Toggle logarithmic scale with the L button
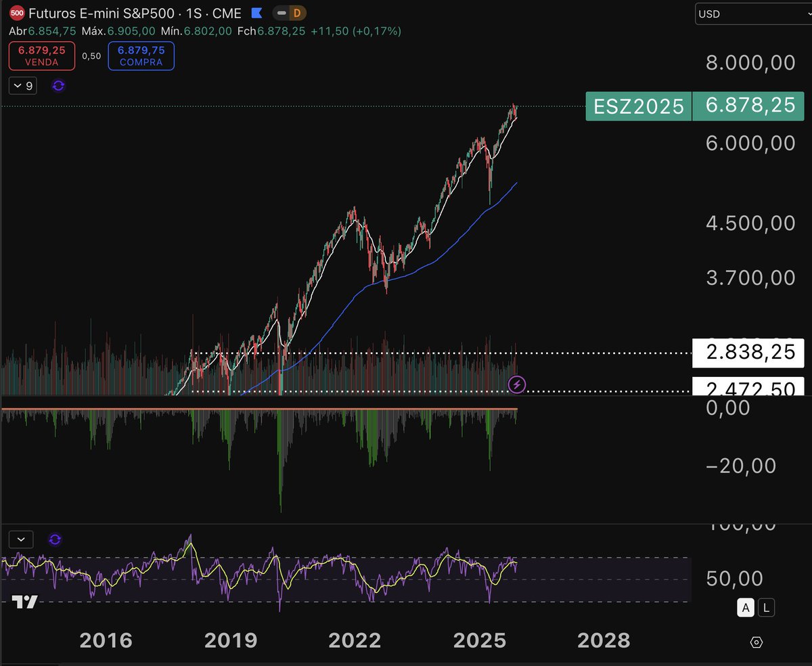Image resolution: width=812 pixels, height=666 pixels. point(766,608)
